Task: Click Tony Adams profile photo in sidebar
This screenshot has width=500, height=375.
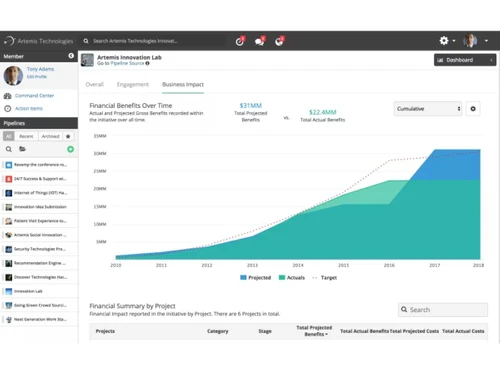Action: [13, 76]
